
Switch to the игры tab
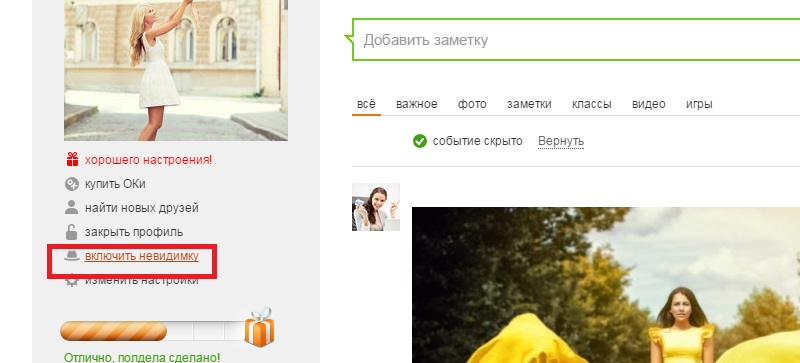[x=699, y=104]
